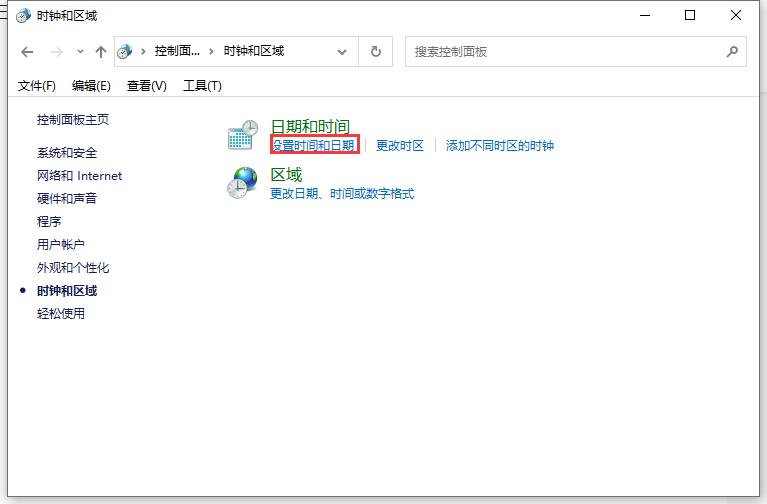This screenshot has width=767, height=504.
Task: Click 添加不同时区的时钟 link
Action: click(x=499, y=145)
